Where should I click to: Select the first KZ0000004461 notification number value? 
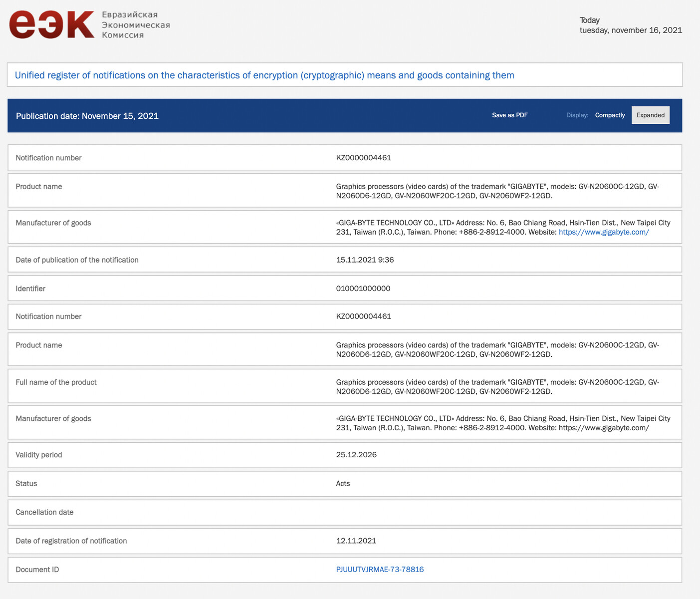[363, 158]
